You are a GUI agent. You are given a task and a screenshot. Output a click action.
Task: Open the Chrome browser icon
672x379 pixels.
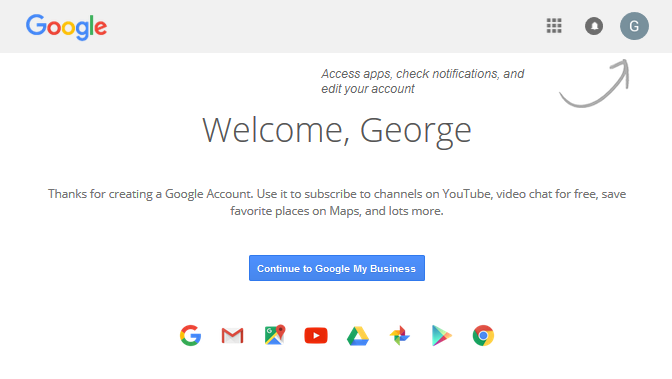click(x=483, y=335)
